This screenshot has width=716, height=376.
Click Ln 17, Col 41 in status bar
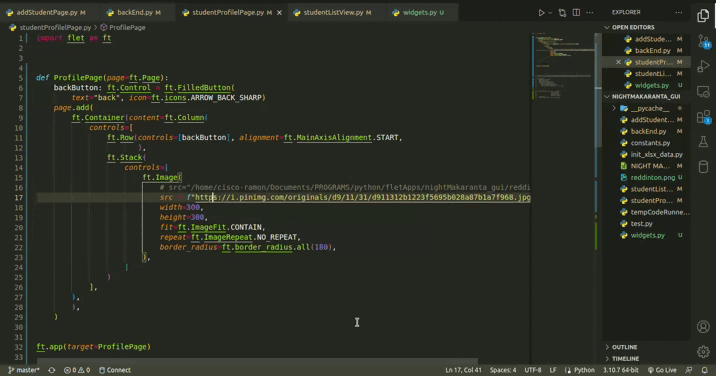click(463, 370)
